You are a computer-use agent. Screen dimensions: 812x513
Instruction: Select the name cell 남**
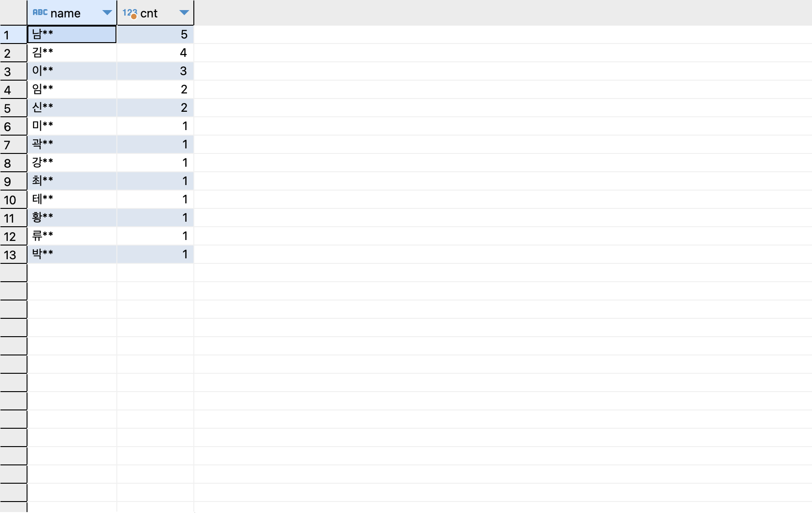coord(72,34)
